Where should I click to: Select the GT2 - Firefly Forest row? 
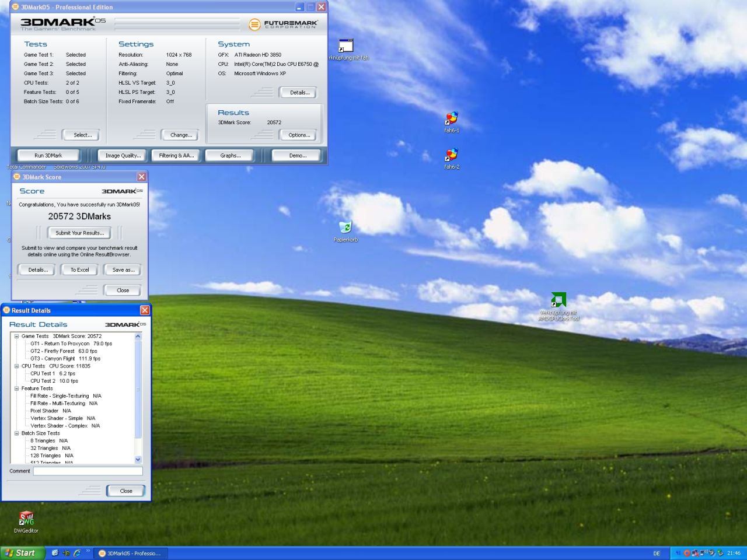(64, 351)
